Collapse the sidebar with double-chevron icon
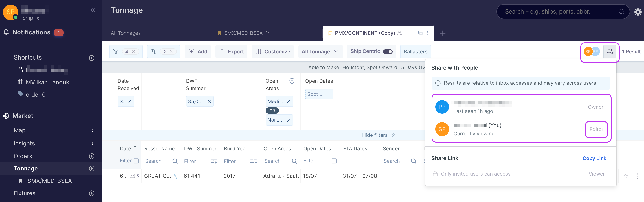The width and height of the screenshot is (644, 202). click(93, 10)
